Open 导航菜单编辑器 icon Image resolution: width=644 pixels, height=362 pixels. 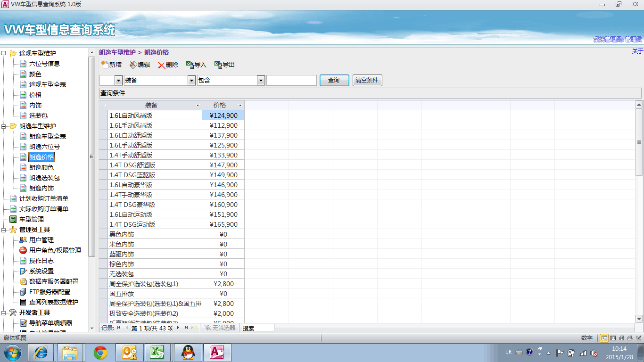pyautogui.click(x=23, y=323)
